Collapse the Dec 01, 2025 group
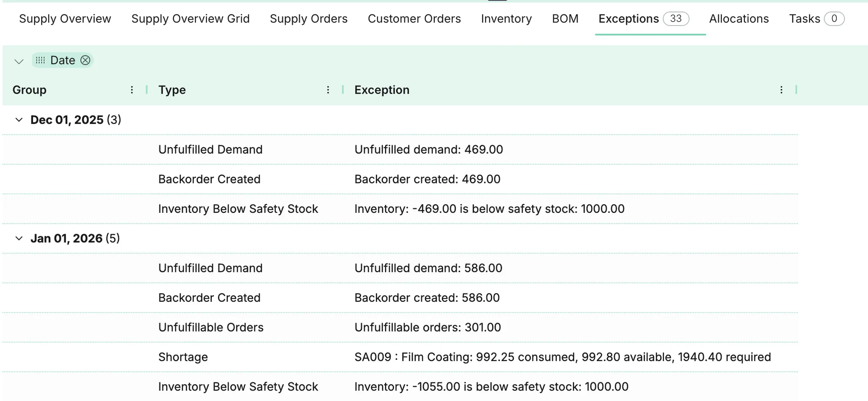Viewport: 868px width, 401px height. 19,120
